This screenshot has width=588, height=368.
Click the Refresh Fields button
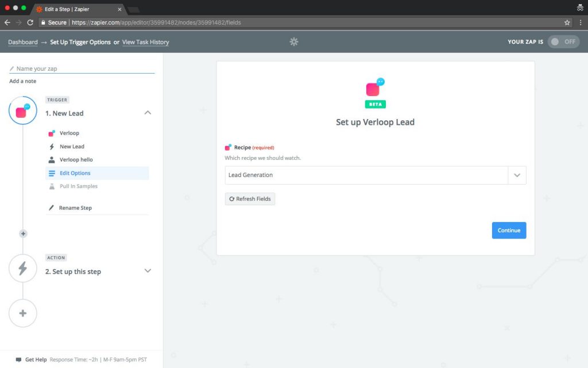click(x=250, y=199)
